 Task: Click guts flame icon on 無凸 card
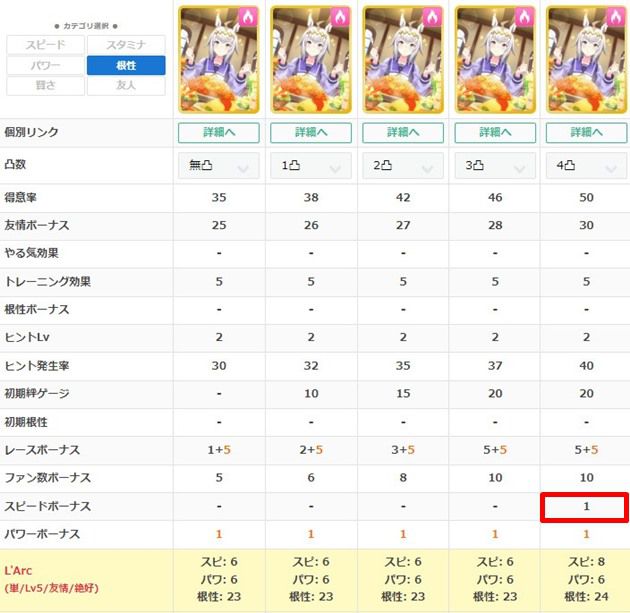tap(248, 18)
